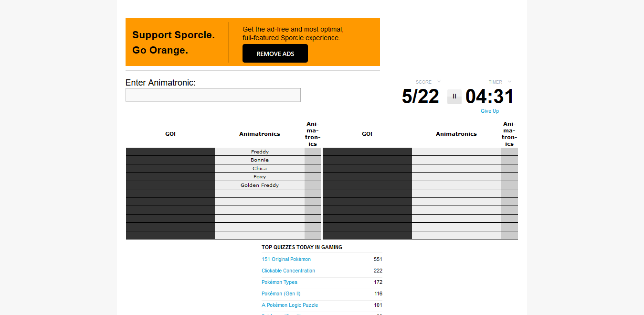Viewport: 644px width, 315px height.
Task: Select the Golden Freddy answer cell
Action: point(260,185)
